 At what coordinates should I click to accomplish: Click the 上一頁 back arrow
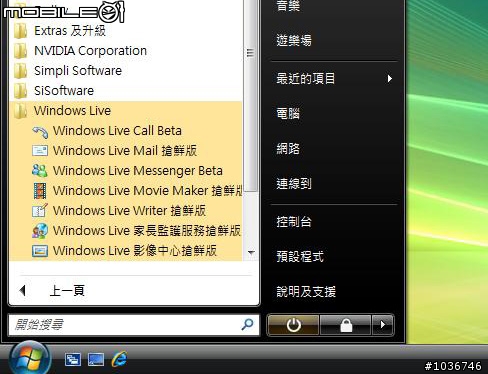(x=23, y=291)
